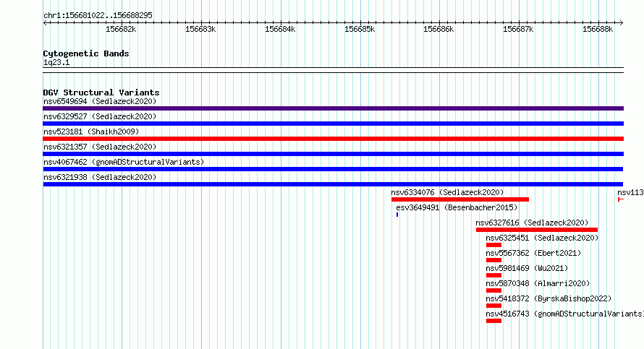Select the red nsv5870348 variant bar
Viewport: 644px width, 349px height.
coord(493,290)
